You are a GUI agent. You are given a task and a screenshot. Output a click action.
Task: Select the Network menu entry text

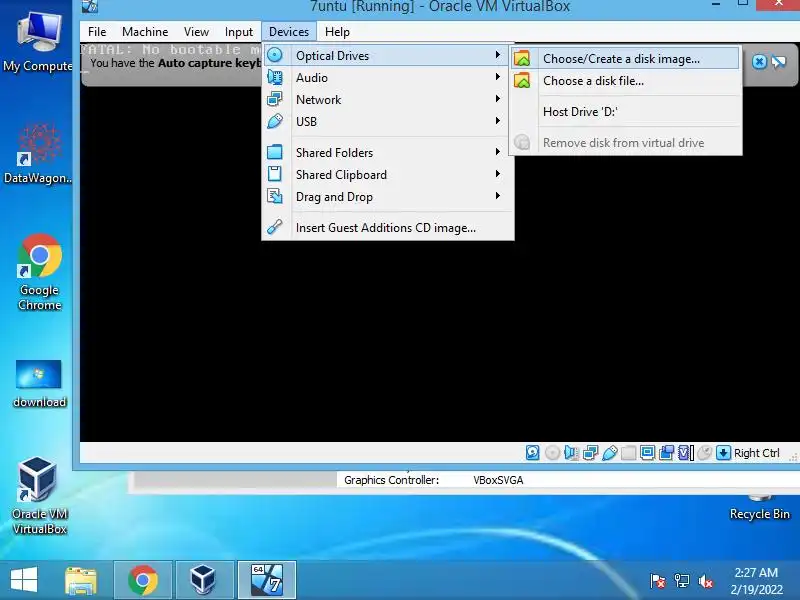click(318, 99)
